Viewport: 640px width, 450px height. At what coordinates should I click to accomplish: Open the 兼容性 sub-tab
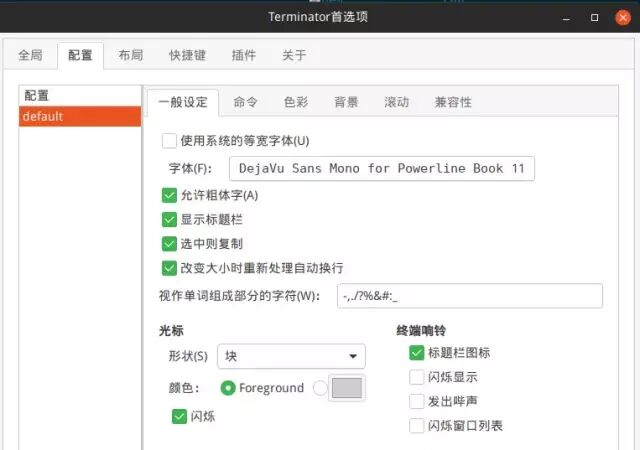[x=453, y=102]
